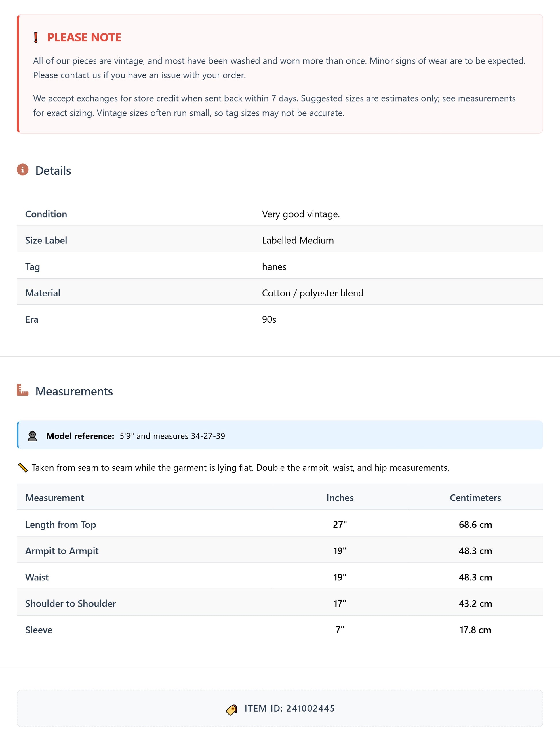560x741 pixels.
Task: Click the model measurements text '5'9" and measures 34-27-39'
Action: pyautogui.click(x=172, y=436)
